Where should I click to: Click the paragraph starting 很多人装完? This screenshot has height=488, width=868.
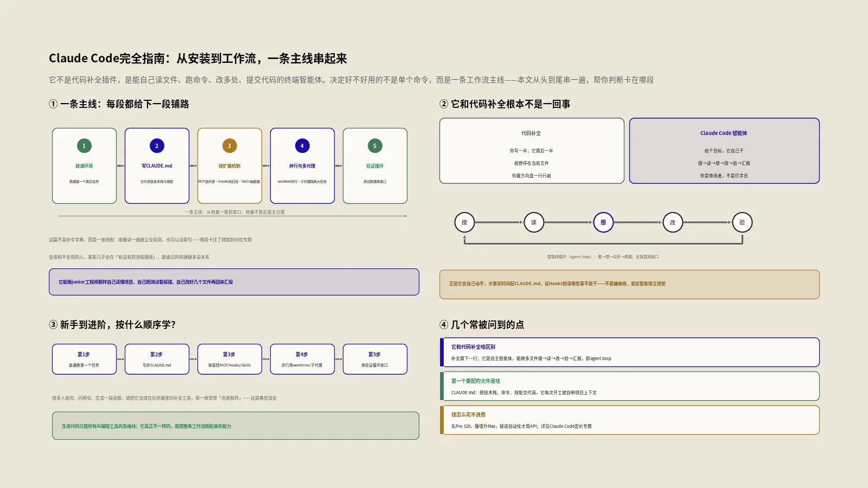pyautogui.click(x=164, y=398)
